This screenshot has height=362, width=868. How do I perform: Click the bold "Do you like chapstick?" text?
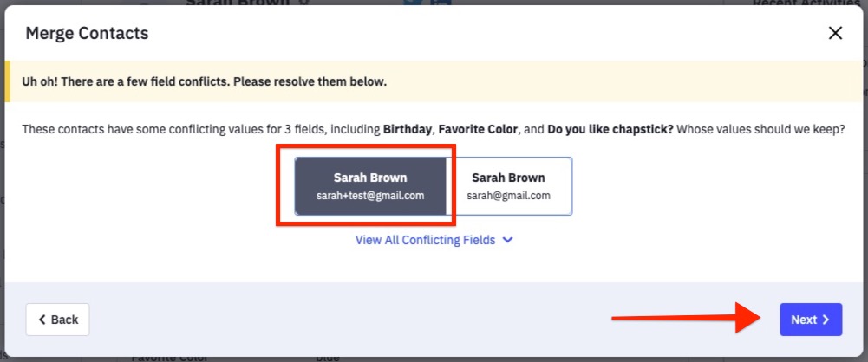click(610, 129)
